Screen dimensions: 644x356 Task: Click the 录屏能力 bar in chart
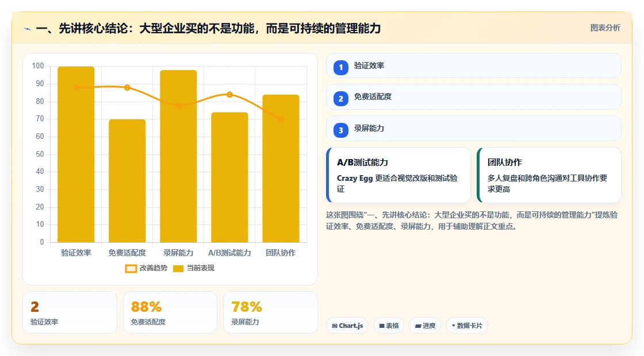(178, 156)
